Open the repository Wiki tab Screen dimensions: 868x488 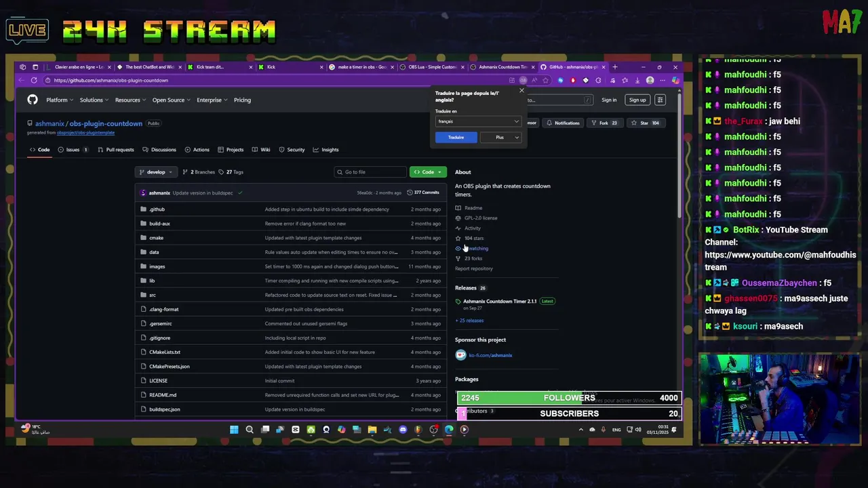click(261, 150)
